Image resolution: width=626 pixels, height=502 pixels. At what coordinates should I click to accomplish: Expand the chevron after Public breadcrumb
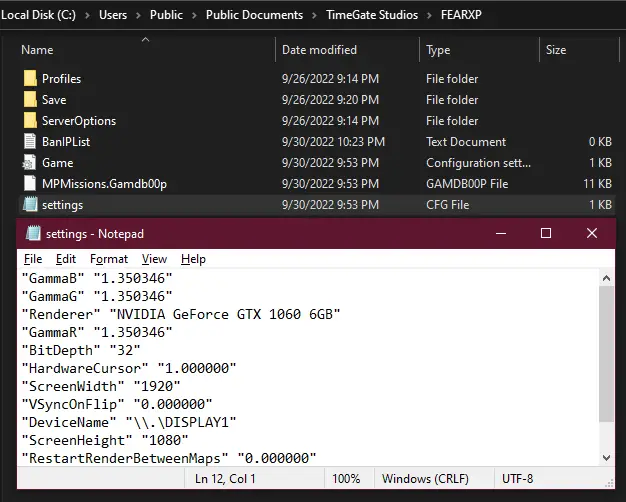pos(194,15)
